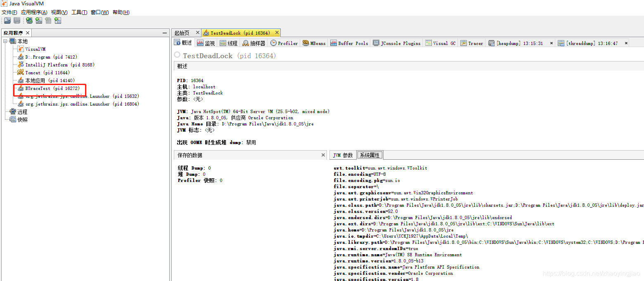The image size is (644, 281).
Task: Click the TestDeadLock (pid 16364) heading
Action: (229, 56)
